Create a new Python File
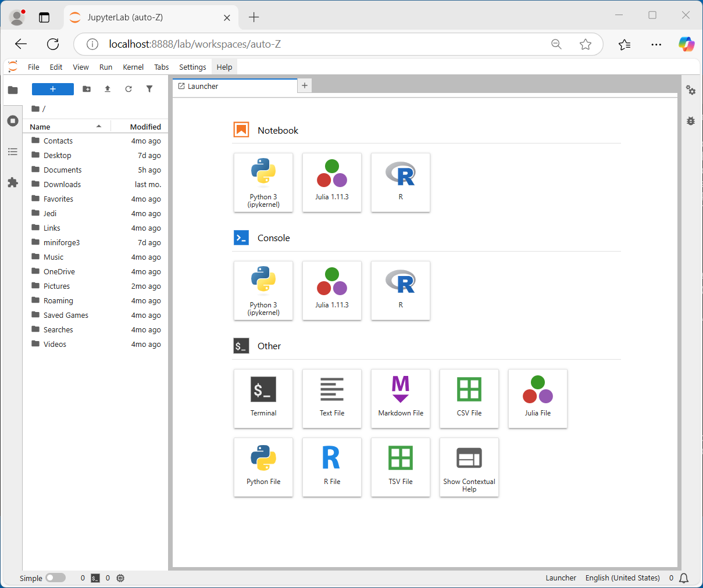Image resolution: width=703 pixels, height=588 pixels. 263,467
